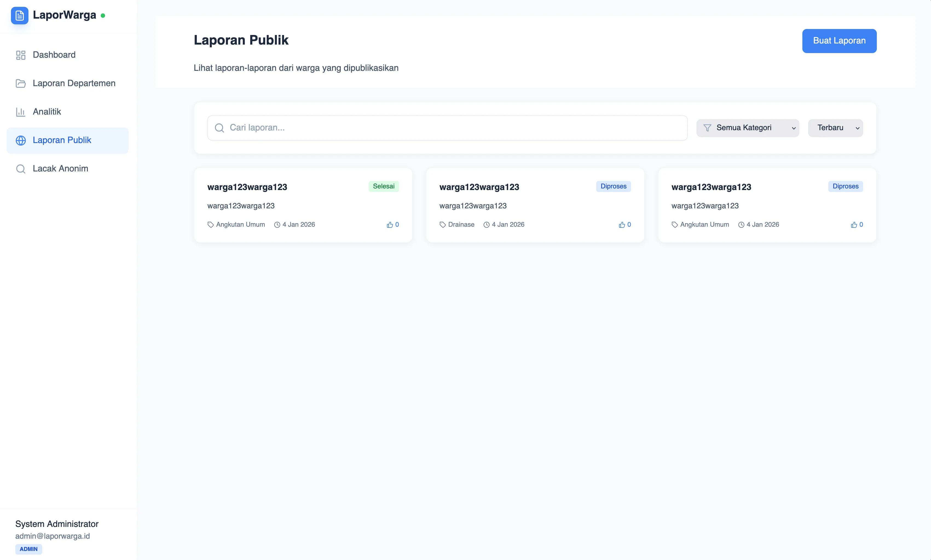Open the Terbaru sort dropdown
The image size is (931, 560).
click(835, 127)
